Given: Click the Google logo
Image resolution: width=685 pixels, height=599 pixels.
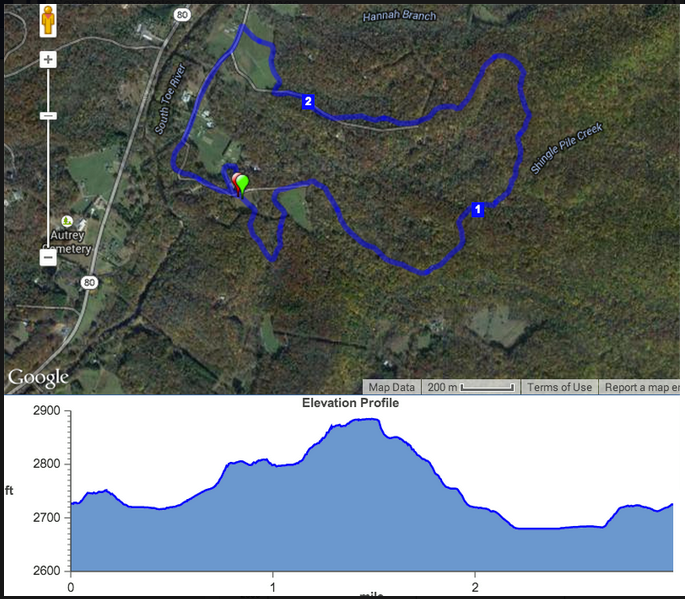Looking at the screenshot, I should pyautogui.click(x=38, y=377).
